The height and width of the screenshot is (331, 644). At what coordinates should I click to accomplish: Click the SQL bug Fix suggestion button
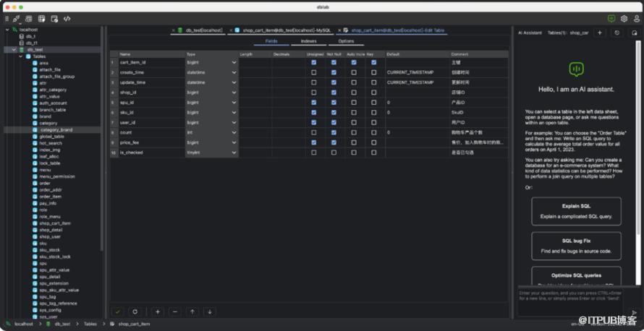(576, 246)
